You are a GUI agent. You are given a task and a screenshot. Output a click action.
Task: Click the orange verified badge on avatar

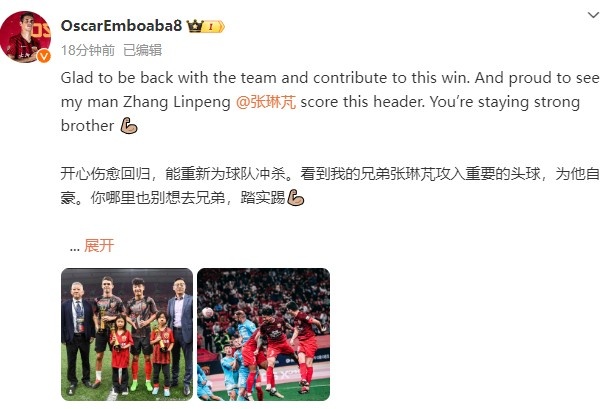(44, 56)
